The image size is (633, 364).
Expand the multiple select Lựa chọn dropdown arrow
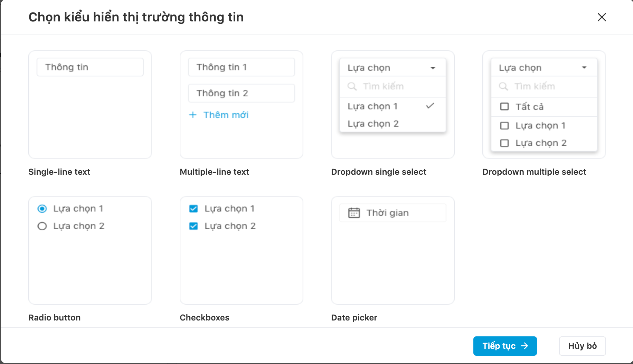tap(584, 68)
